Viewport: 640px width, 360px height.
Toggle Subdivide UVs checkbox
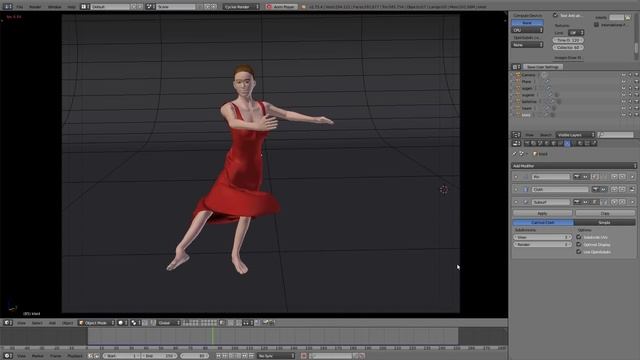pos(579,237)
